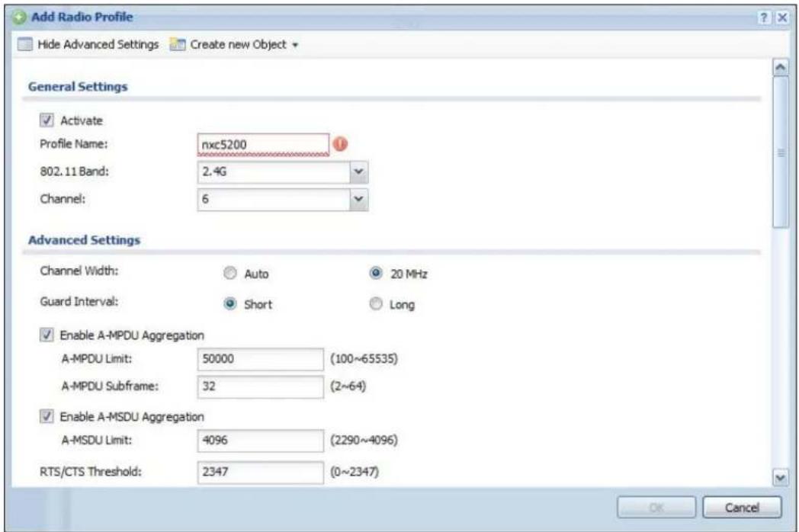Click the scrollbar up arrow

click(780, 67)
